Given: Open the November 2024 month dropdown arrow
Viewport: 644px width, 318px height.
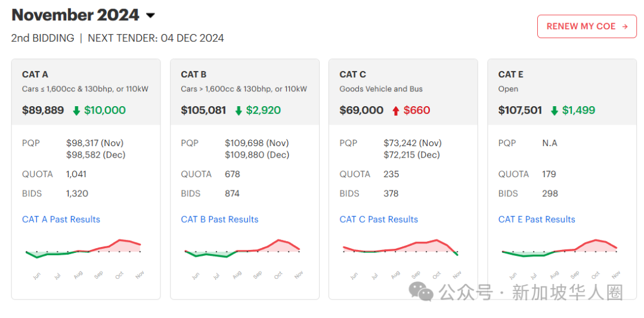Looking at the screenshot, I should pos(151,16).
